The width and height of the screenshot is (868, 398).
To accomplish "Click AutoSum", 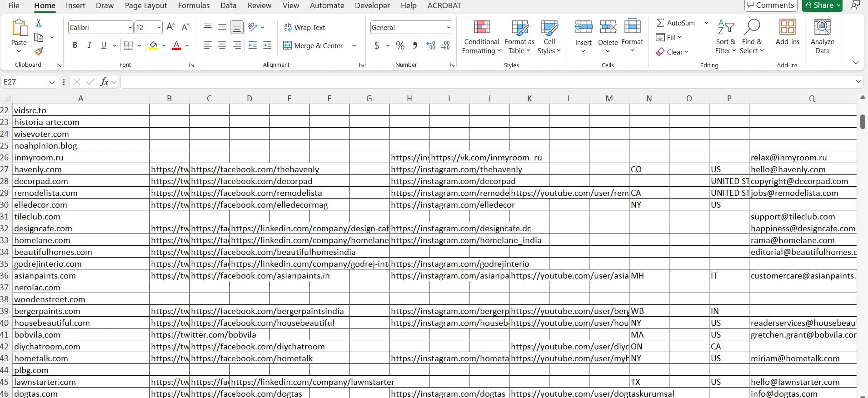I will click(x=676, y=23).
